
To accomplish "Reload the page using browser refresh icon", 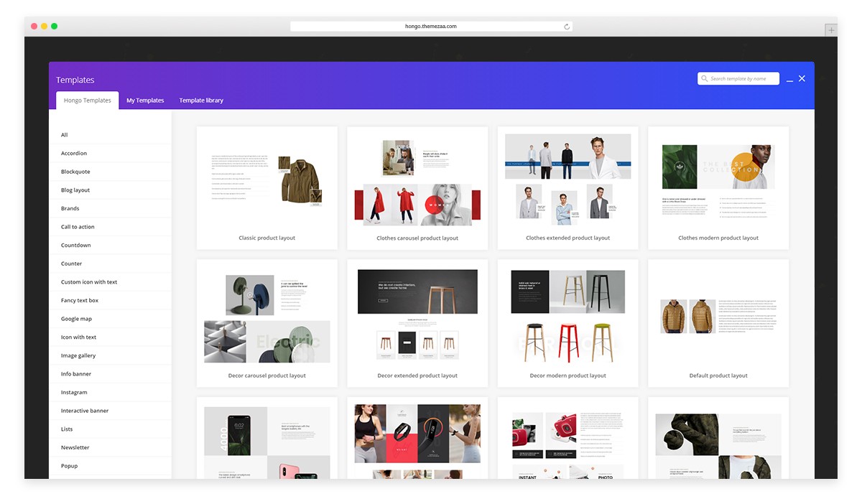I will (x=567, y=27).
